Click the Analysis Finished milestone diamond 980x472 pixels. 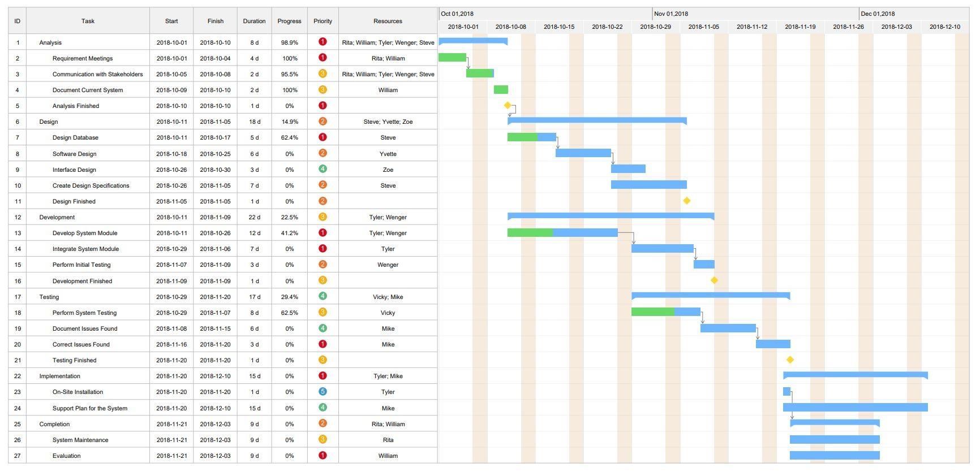(x=508, y=105)
